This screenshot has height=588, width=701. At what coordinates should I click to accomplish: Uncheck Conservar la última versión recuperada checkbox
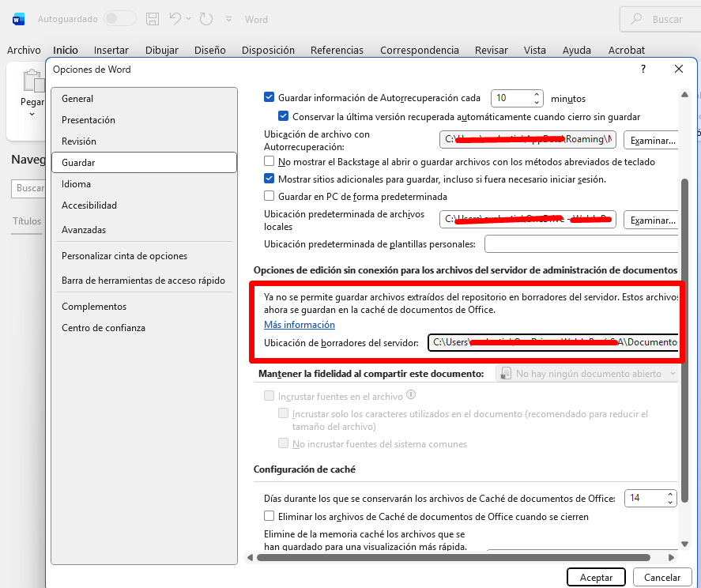tap(283, 116)
